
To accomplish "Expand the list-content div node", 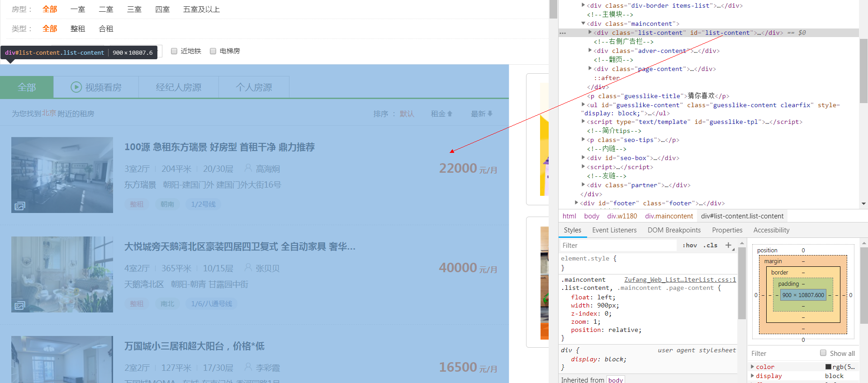I will click(x=590, y=32).
